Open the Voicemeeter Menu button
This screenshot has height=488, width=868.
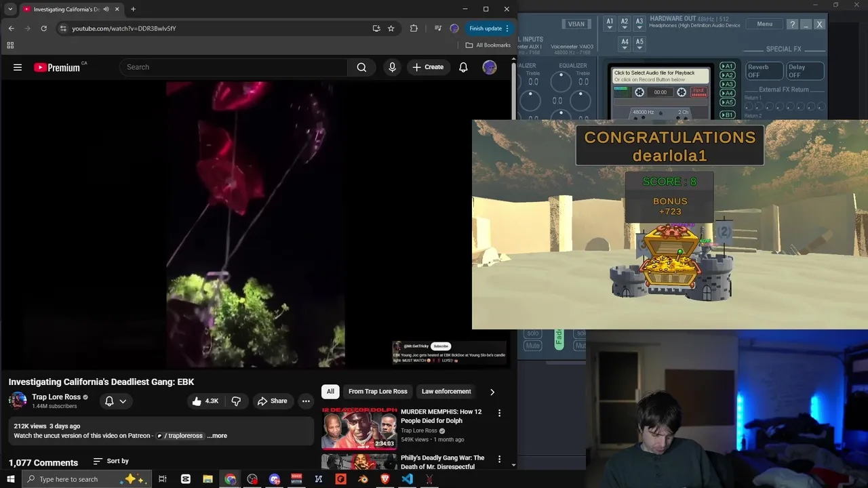pos(764,24)
